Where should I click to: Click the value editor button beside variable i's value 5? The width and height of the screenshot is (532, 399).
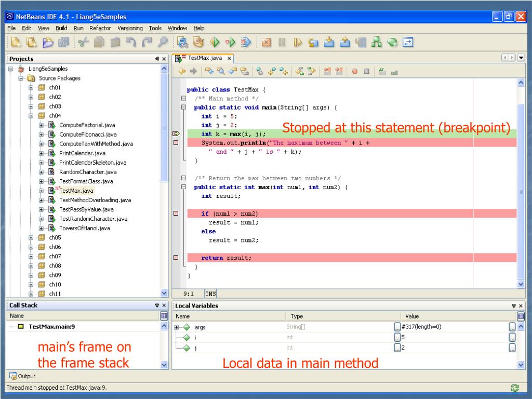coord(512,337)
